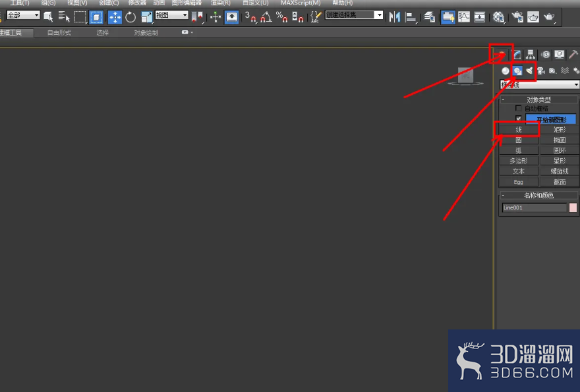Switch to the Modify command panel tab

click(517, 55)
